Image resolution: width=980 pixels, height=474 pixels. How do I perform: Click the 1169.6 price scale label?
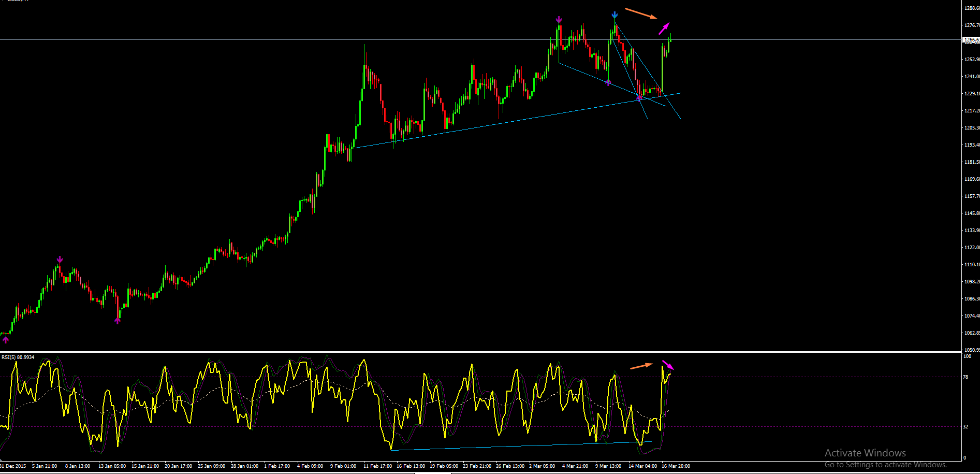[x=972, y=179]
